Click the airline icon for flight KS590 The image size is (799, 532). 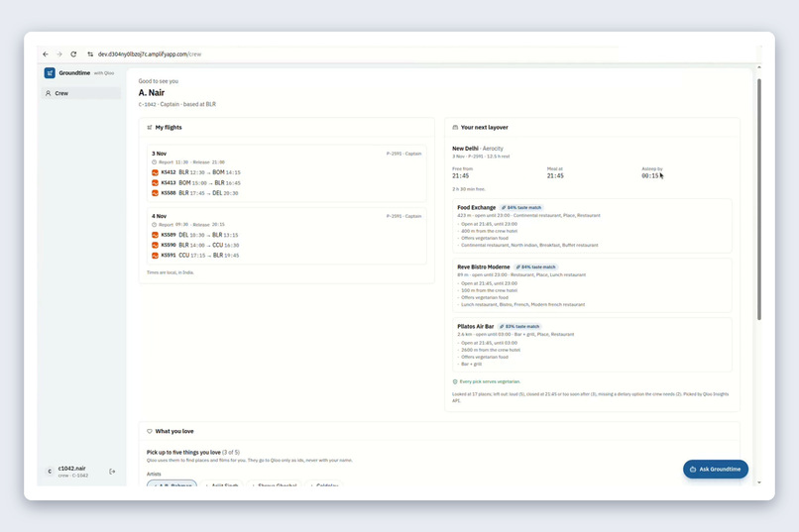click(x=155, y=245)
